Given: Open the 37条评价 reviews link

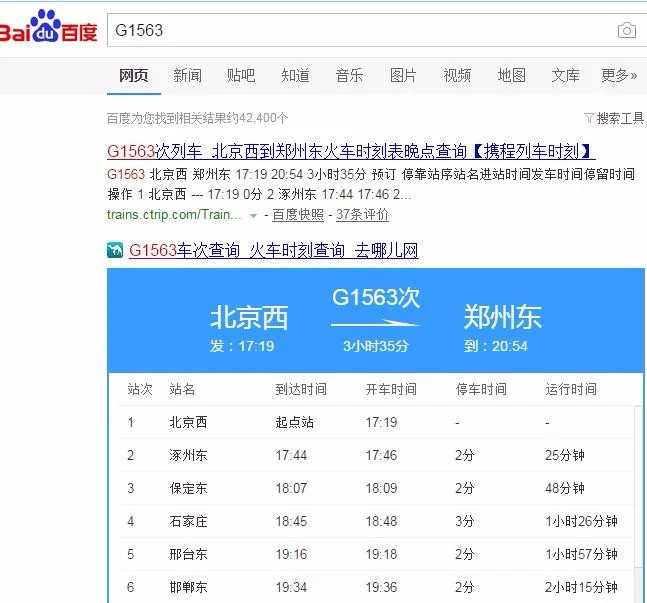Looking at the screenshot, I should pyautogui.click(x=362, y=215).
